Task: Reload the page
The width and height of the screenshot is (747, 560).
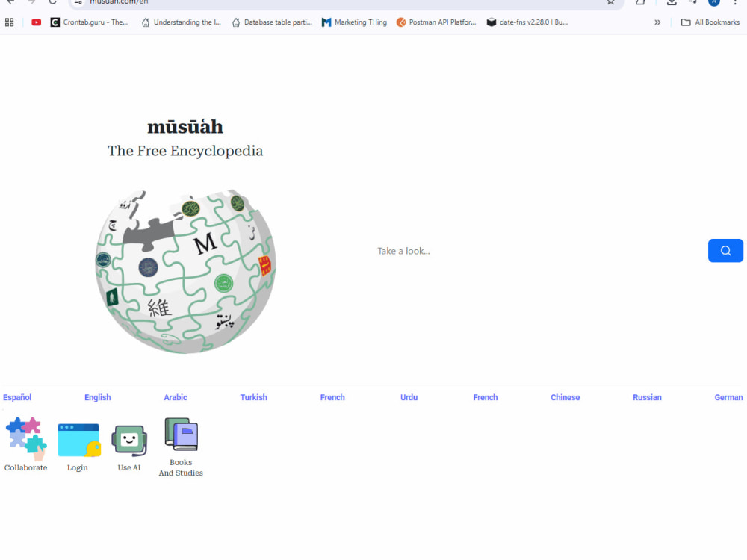Action: [52, 2]
